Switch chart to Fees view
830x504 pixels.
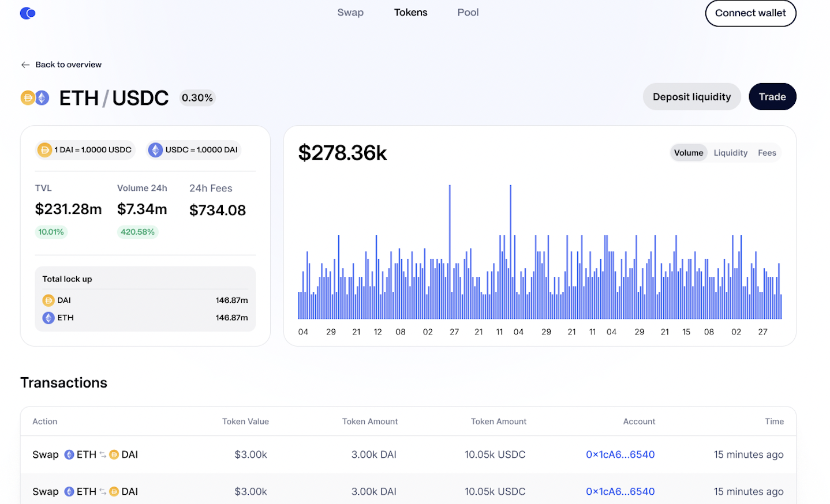(767, 153)
